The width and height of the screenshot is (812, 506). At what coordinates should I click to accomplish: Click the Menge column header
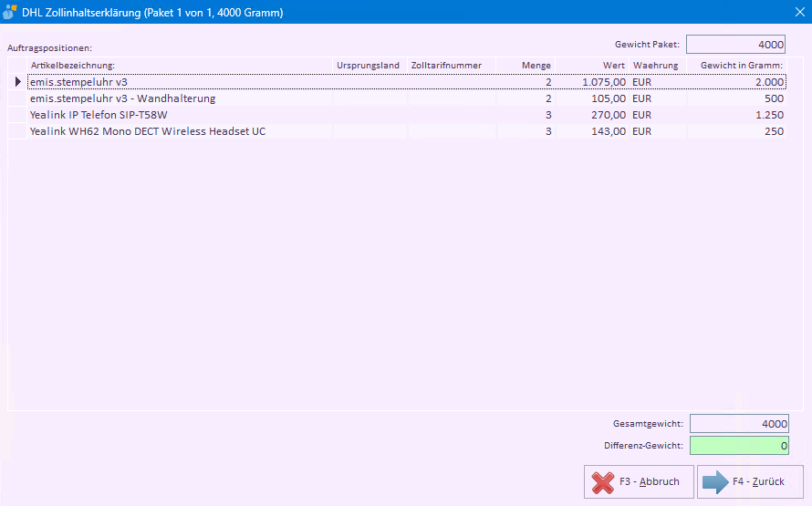click(x=526, y=66)
